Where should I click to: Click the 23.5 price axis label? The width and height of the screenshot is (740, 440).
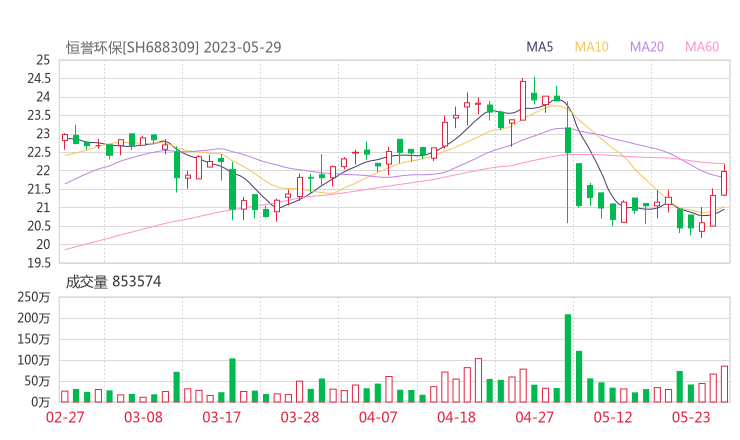pos(39,116)
